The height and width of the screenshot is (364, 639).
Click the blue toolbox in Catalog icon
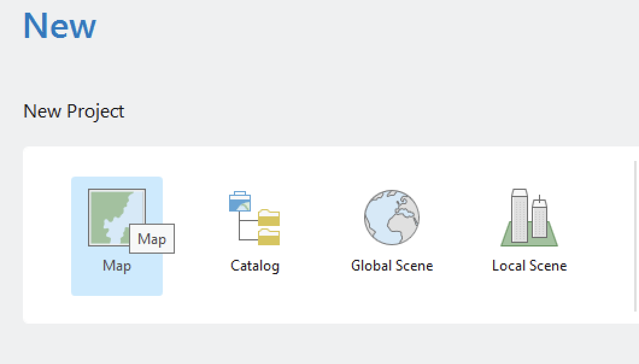239,202
